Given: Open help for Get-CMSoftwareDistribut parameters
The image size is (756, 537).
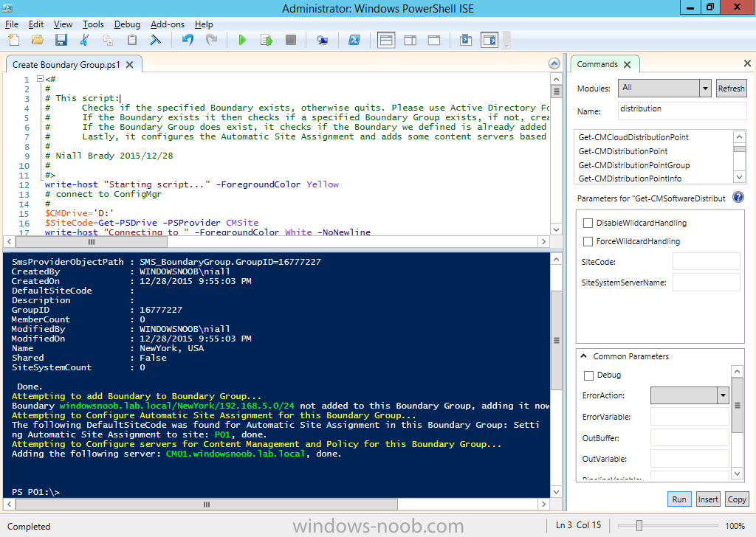Looking at the screenshot, I should [738, 197].
